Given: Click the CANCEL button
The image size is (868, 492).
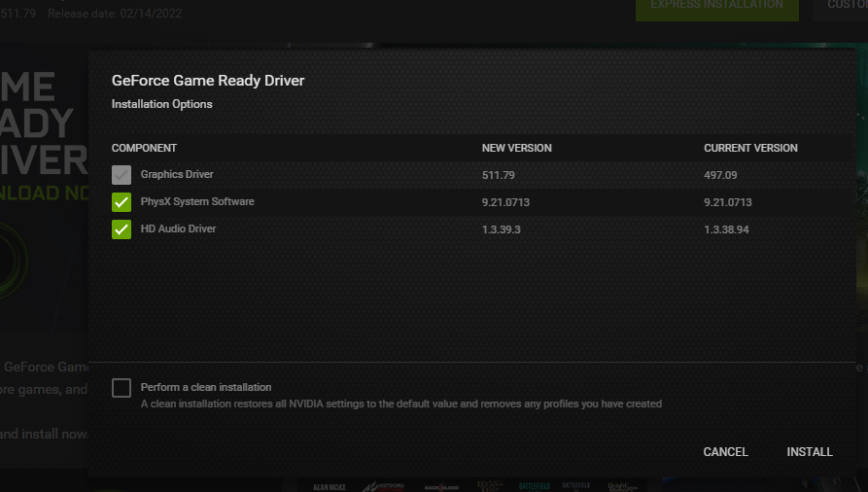Looking at the screenshot, I should 725,451.
